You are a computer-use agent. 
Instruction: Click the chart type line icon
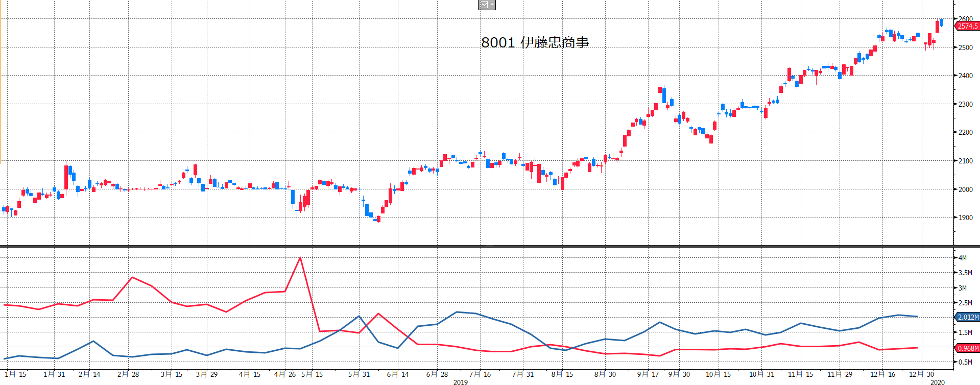(x=484, y=5)
